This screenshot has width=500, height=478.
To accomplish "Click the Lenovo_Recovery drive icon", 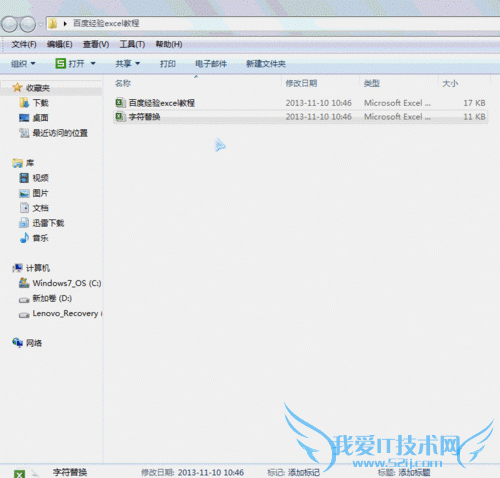I will point(24,315).
